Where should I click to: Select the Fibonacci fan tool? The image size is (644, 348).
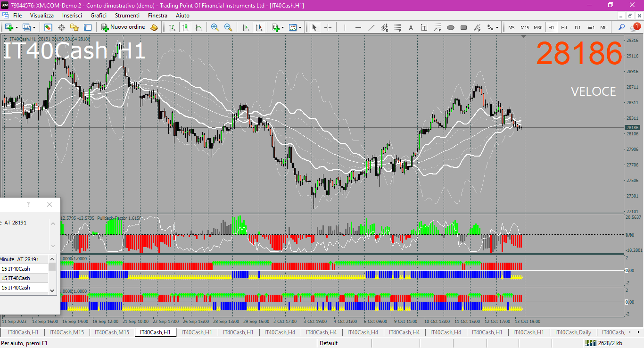pos(477,27)
